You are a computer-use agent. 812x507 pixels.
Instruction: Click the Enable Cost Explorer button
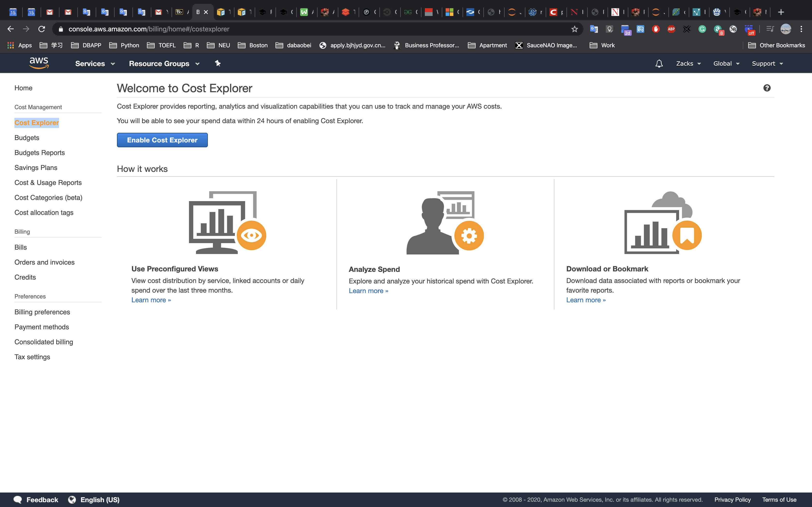[162, 140]
